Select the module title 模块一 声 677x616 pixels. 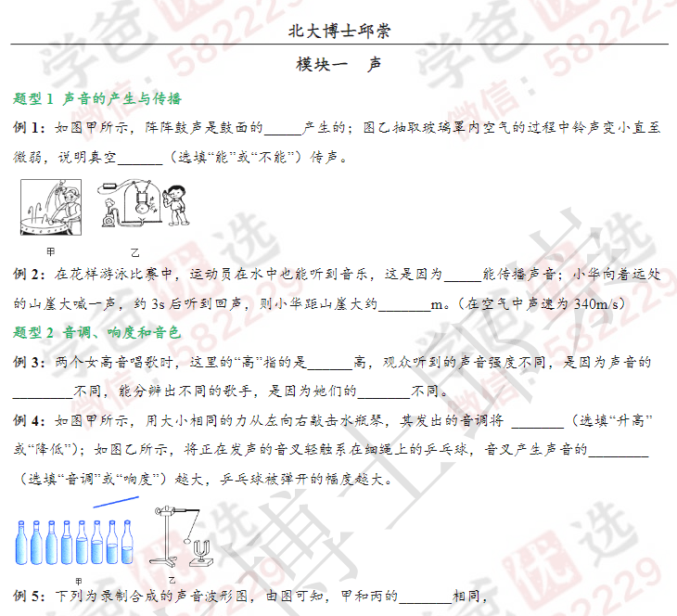point(338,64)
